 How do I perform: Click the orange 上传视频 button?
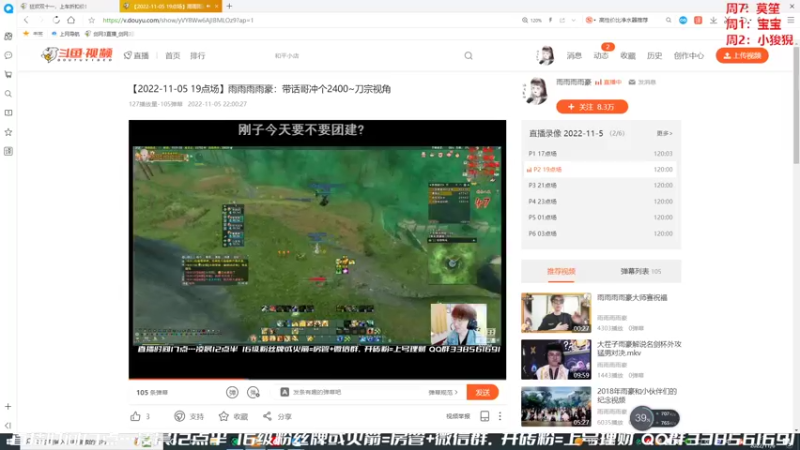click(742, 56)
